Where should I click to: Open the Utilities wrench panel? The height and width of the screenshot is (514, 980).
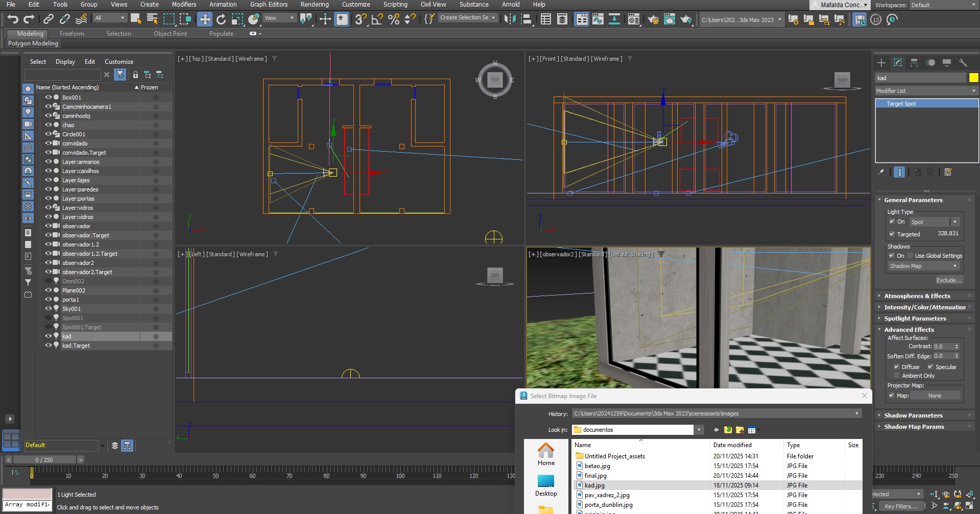click(x=963, y=63)
